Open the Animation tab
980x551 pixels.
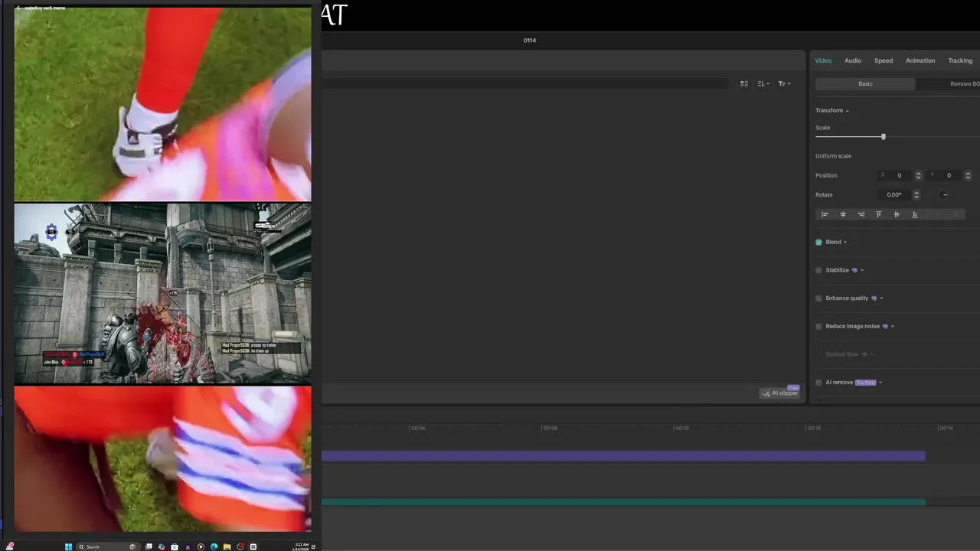[920, 60]
